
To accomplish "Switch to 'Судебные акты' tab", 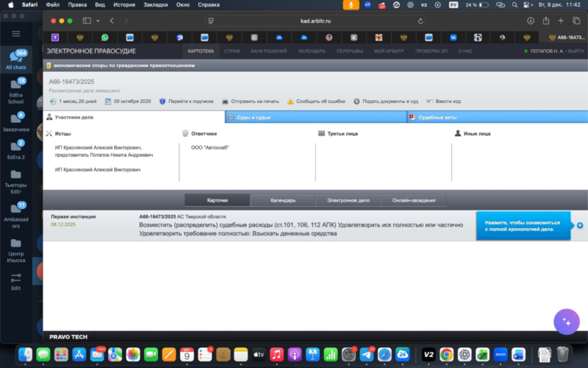I will pos(498,117).
